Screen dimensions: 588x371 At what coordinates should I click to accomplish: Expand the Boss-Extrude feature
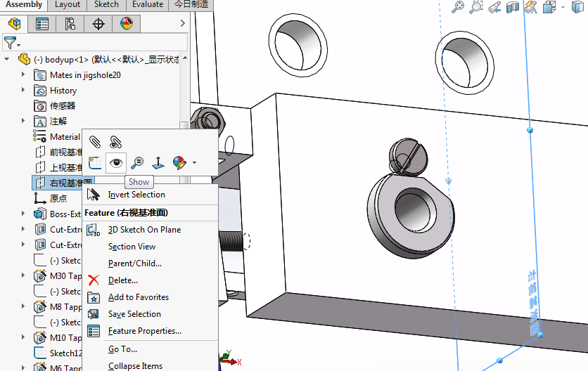23,214
